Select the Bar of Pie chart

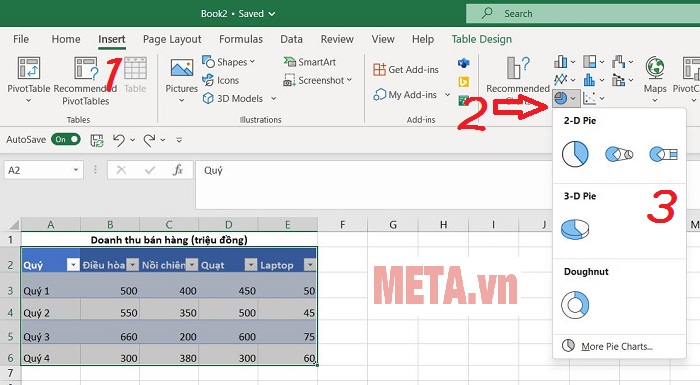(663, 155)
